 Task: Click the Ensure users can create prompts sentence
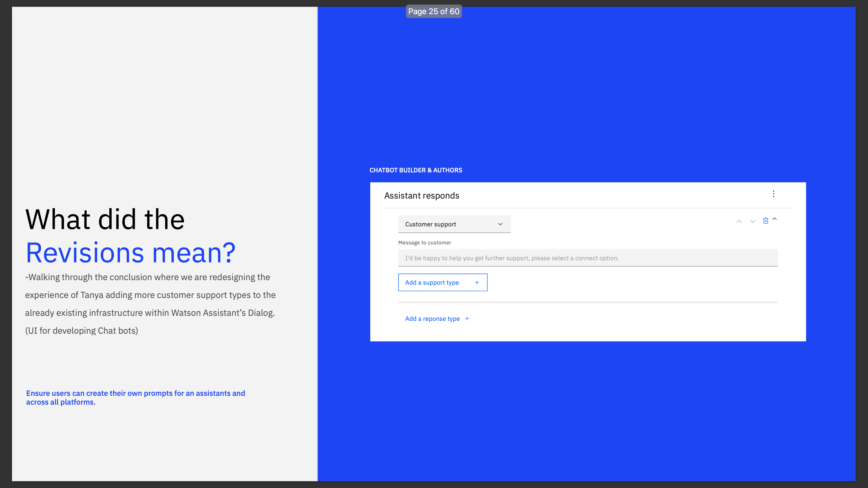tap(135, 398)
